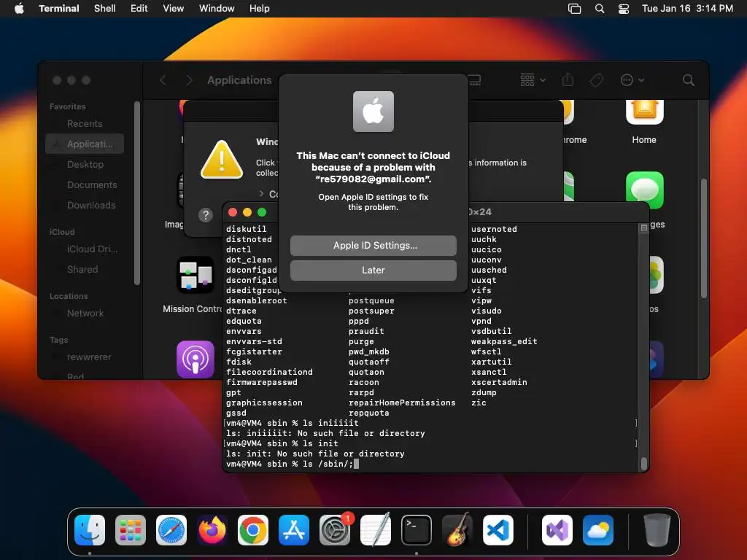
Task: Open the Finder action ellipsis menu
Action: [x=632, y=80]
